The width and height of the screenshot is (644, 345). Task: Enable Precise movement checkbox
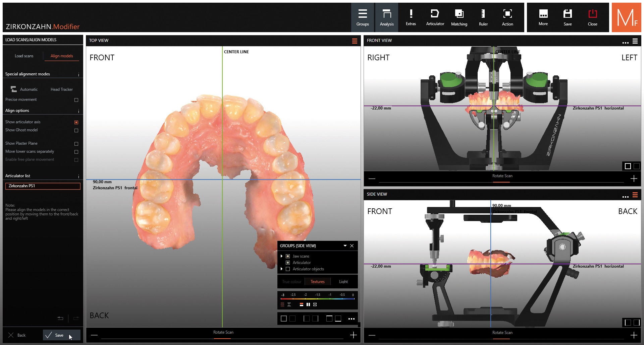point(76,100)
